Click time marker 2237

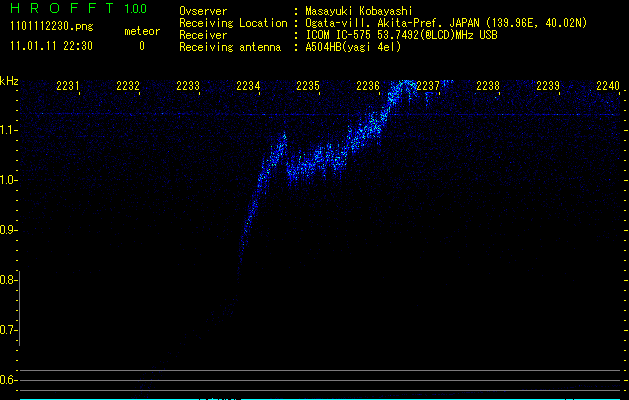tap(428, 86)
